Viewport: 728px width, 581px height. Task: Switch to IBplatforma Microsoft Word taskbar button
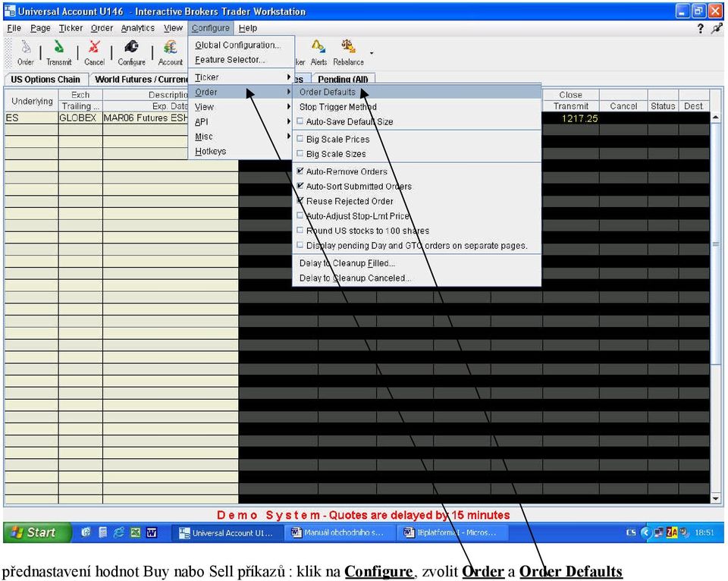(453, 532)
